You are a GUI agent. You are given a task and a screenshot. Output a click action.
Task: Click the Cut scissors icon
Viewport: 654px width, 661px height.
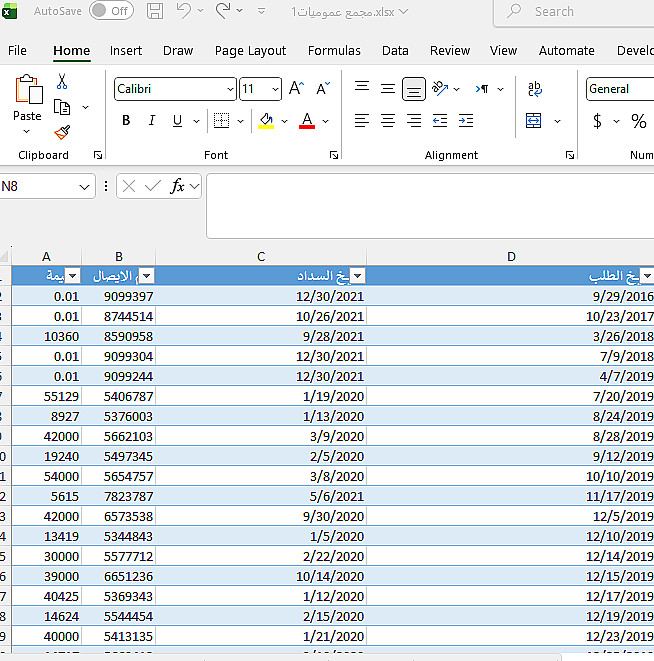pos(62,82)
